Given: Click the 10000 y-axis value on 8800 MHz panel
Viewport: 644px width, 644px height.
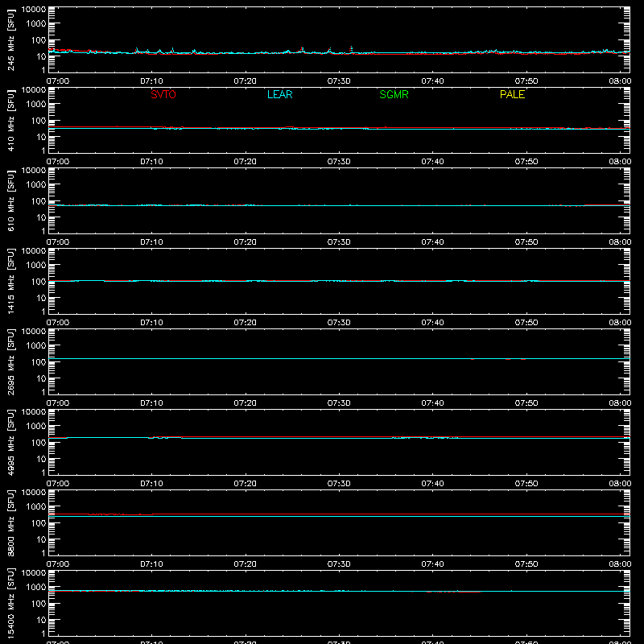Looking at the screenshot, I should click(x=34, y=493).
